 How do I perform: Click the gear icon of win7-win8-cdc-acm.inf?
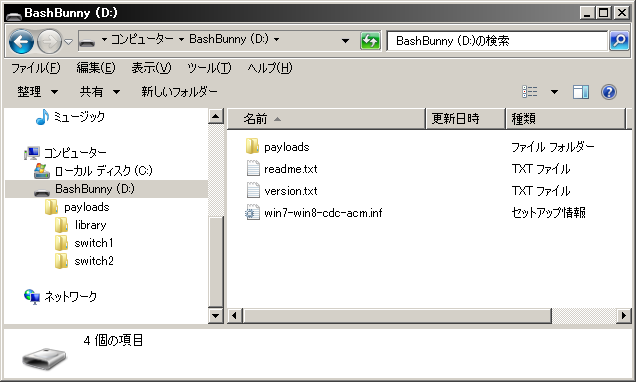coord(252,212)
